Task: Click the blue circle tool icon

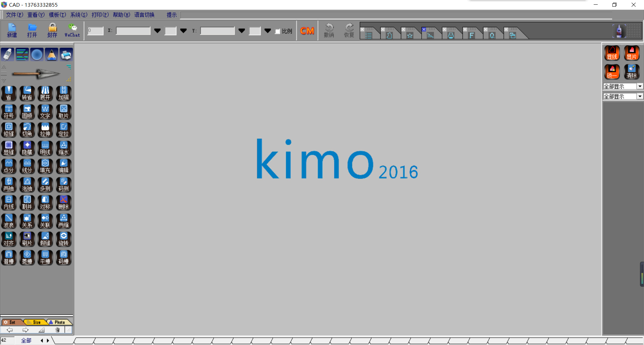Action: [x=37, y=54]
